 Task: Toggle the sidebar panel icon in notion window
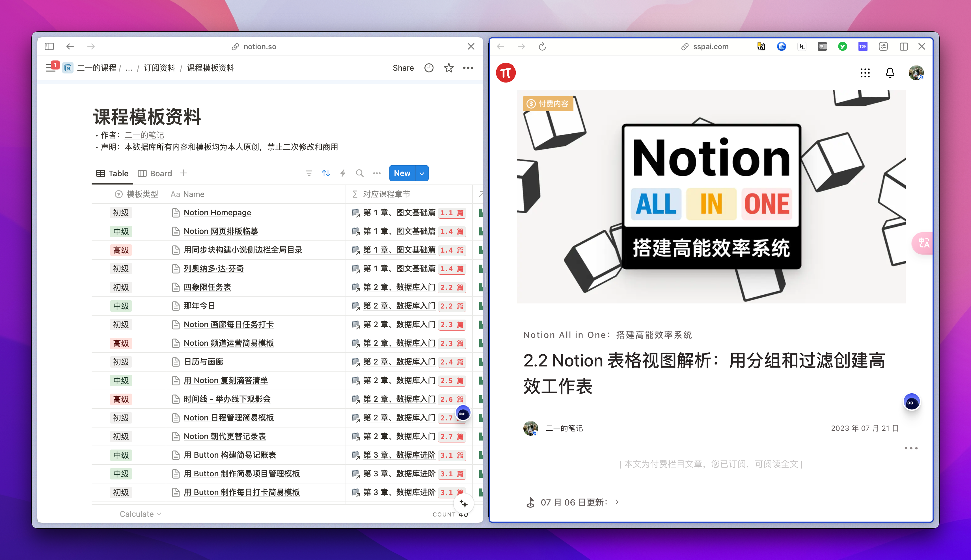[49, 47]
